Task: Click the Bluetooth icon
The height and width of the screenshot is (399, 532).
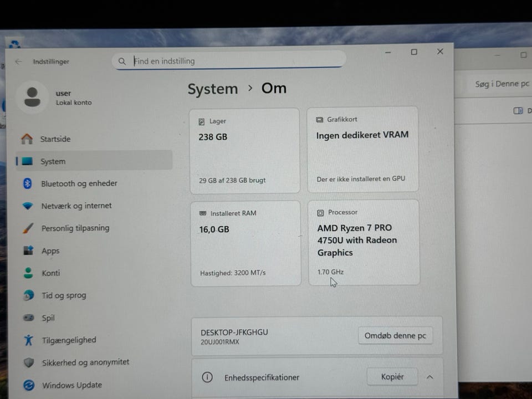Action: point(28,183)
